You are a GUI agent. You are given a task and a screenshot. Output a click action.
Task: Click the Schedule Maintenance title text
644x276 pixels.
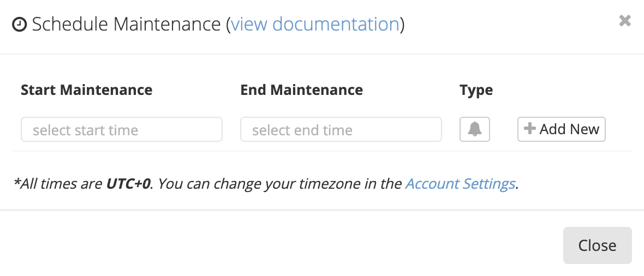(x=126, y=25)
